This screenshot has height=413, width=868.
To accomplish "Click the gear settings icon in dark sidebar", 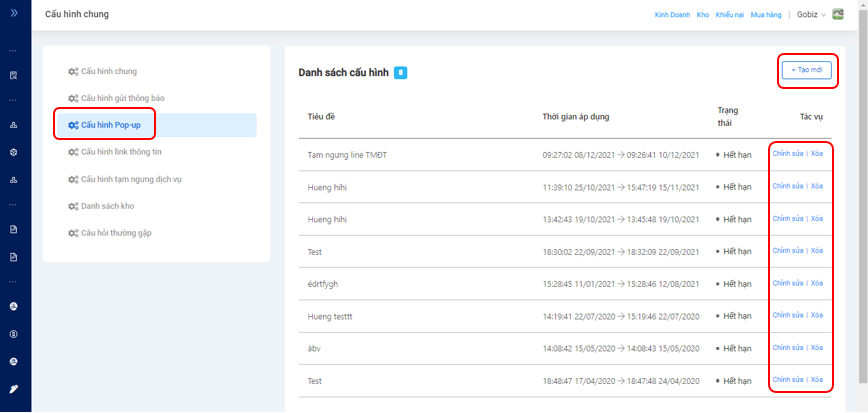I will pyautogui.click(x=14, y=153).
